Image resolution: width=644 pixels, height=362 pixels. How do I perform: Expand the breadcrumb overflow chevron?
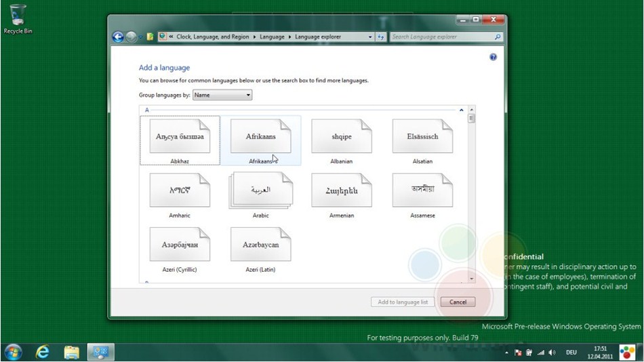171,37
